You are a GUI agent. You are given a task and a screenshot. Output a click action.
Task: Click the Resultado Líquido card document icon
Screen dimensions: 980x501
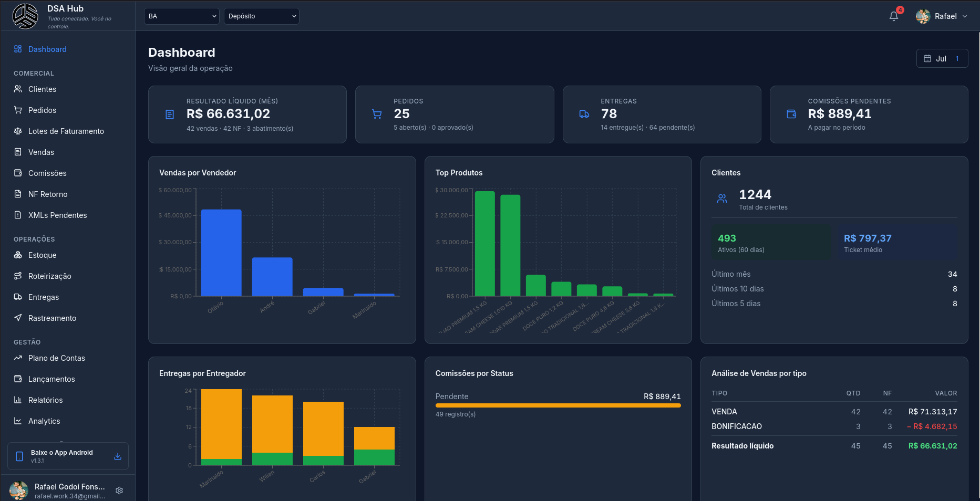pyautogui.click(x=170, y=114)
